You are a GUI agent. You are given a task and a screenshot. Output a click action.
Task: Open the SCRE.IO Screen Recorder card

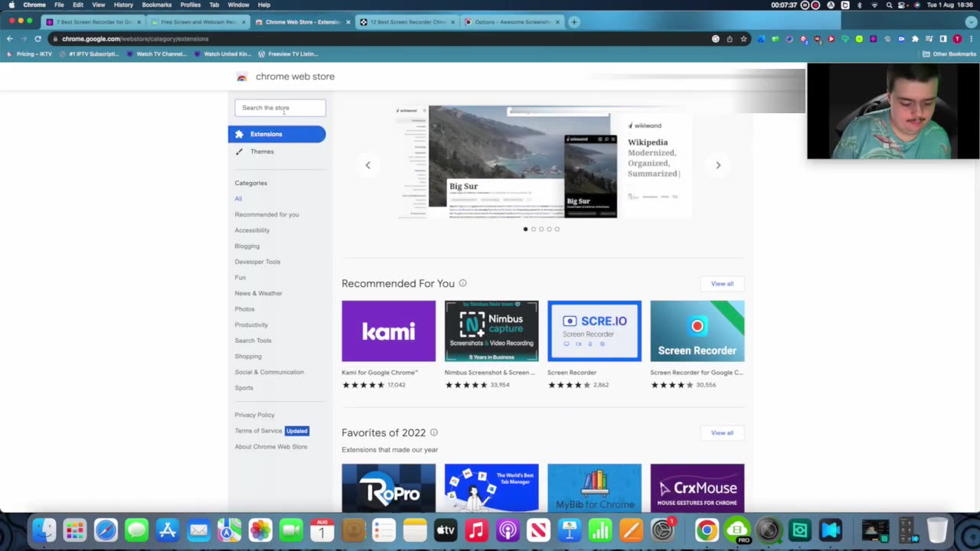pos(594,344)
